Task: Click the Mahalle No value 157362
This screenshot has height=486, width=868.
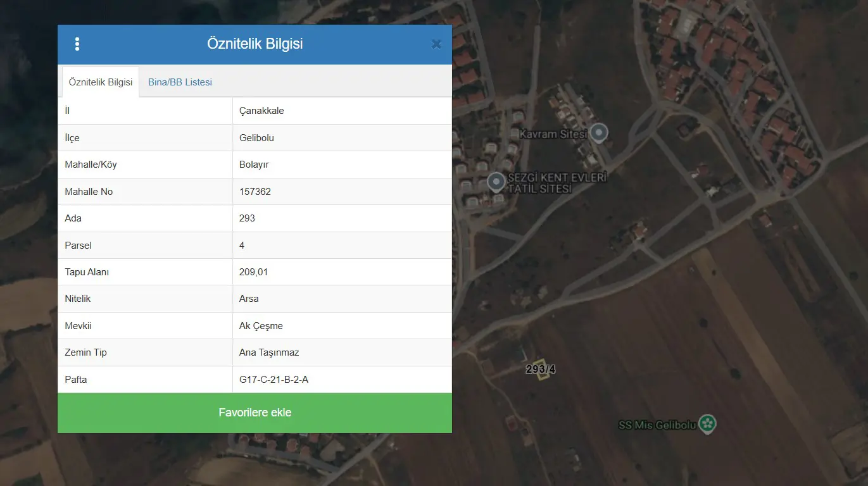Action: tap(255, 191)
